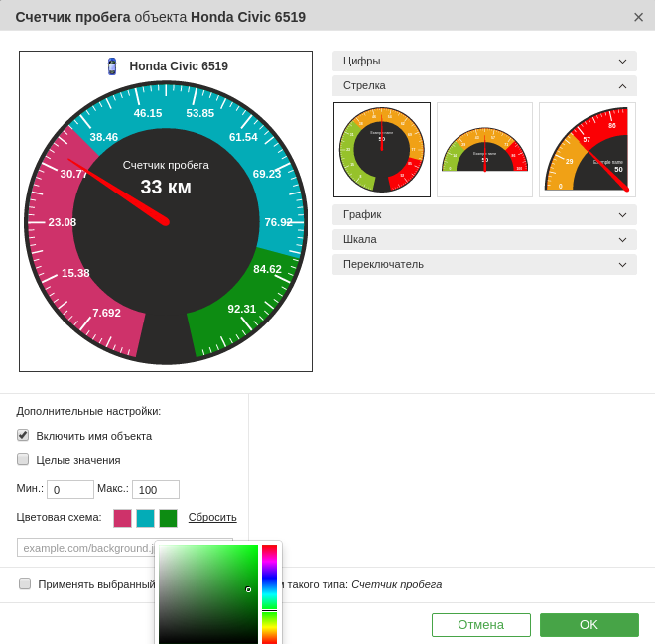Uncheck Включить имя объекта checkbox
The image size is (655, 644).
tap(23, 435)
